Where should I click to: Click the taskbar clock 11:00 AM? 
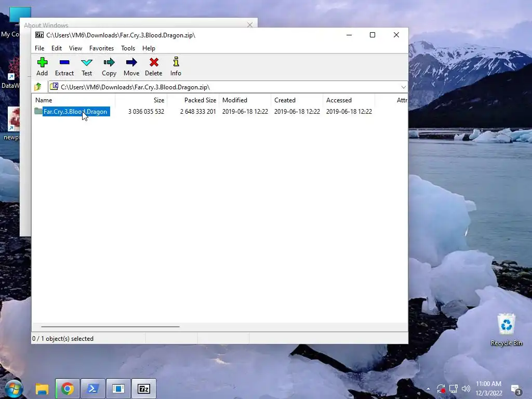[x=488, y=384]
